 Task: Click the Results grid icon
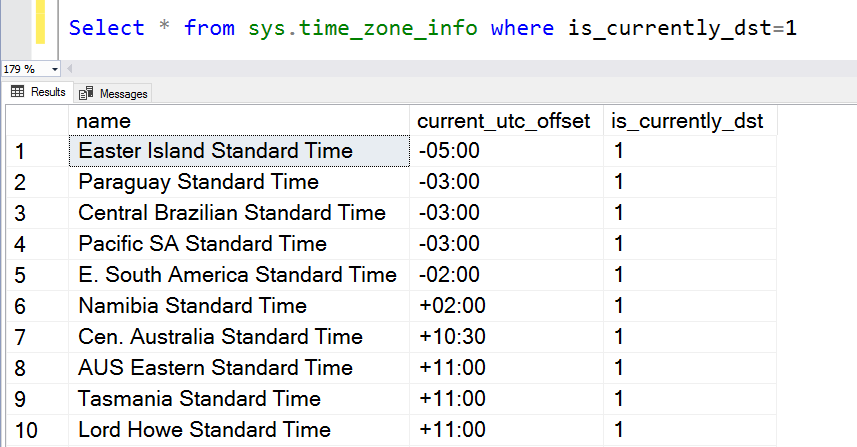click(17, 91)
